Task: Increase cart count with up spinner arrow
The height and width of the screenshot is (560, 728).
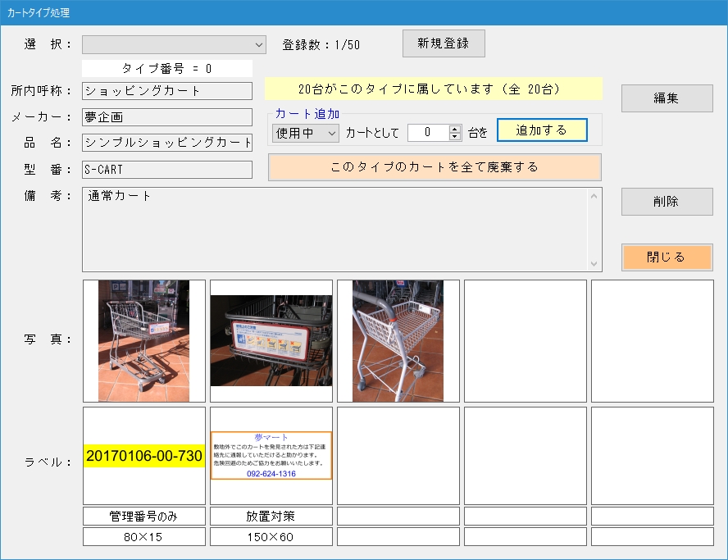Action: 455,129
